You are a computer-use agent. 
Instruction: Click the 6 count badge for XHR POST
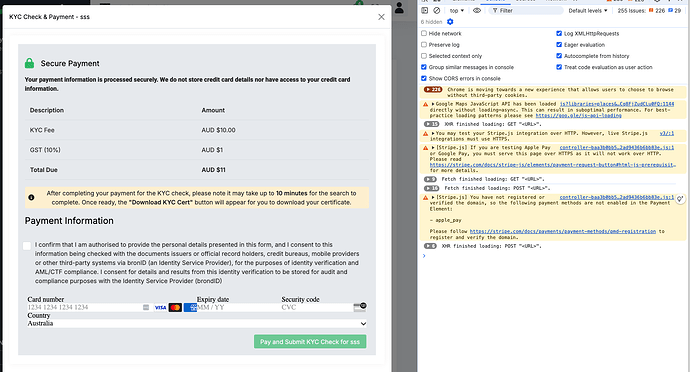pos(430,246)
